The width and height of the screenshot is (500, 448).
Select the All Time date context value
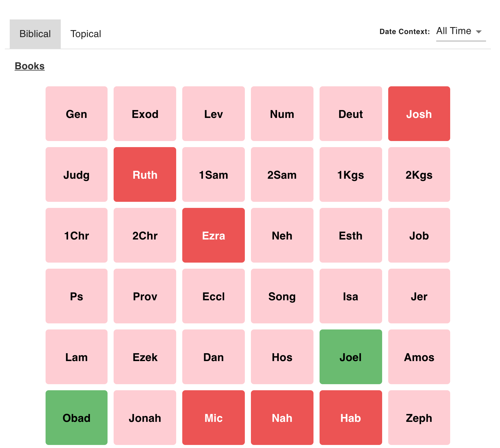click(x=454, y=31)
